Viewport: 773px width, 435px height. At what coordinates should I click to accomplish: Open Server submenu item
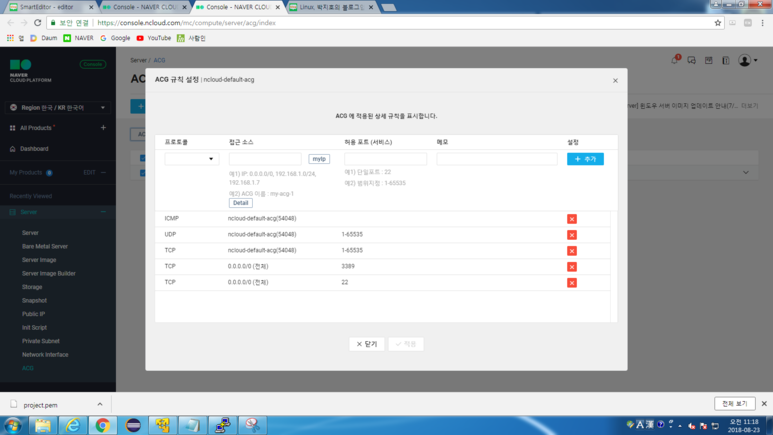[x=30, y=233]
